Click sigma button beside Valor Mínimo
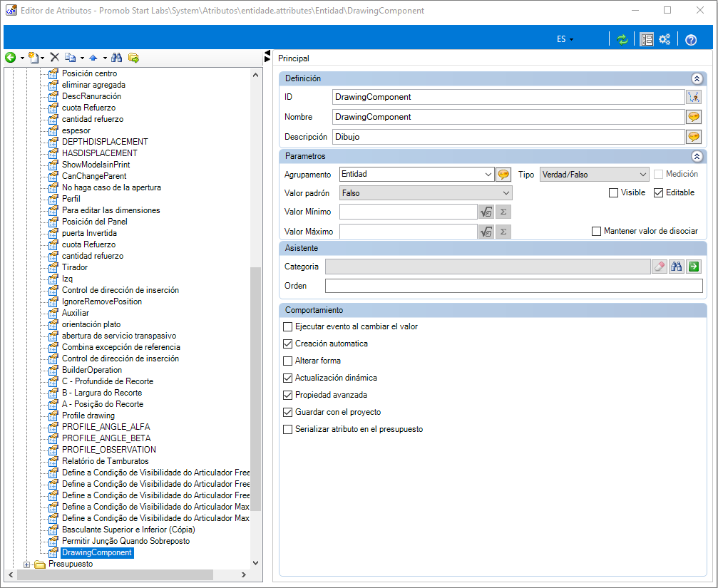The width and height of the screenshot is (718, 588). (x=503, y=212)
